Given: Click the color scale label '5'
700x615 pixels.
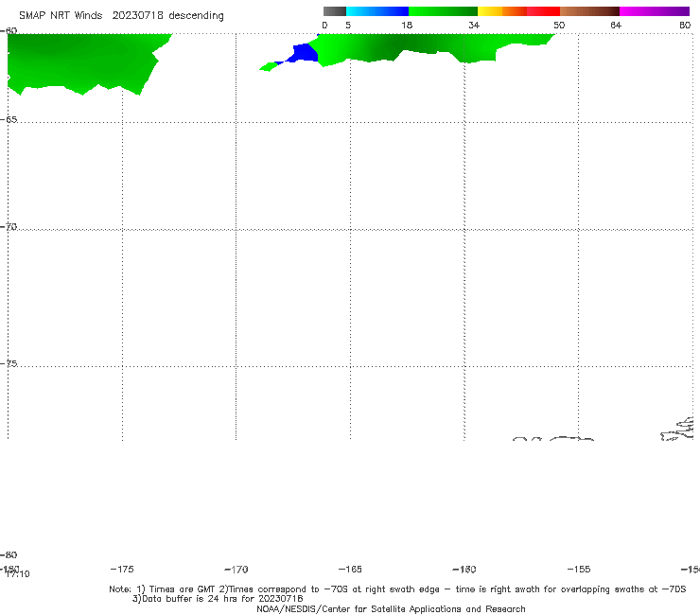Looking at the screenshot, I should 348,26.
